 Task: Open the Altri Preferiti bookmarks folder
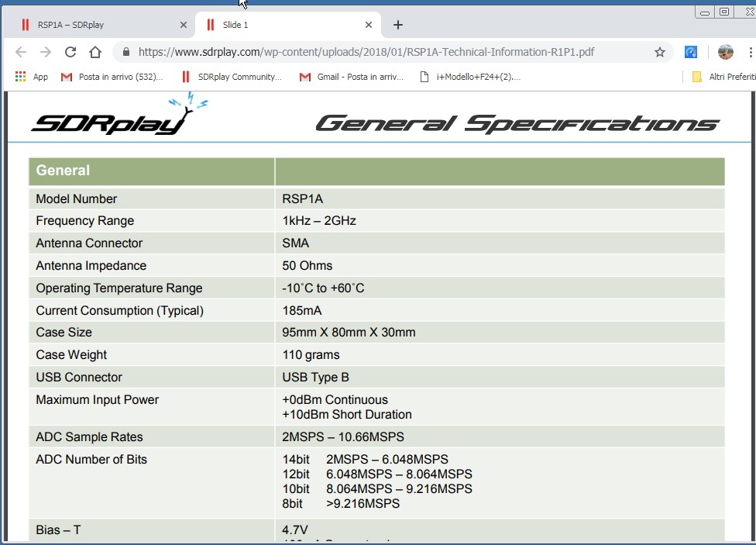pos(723,77)
